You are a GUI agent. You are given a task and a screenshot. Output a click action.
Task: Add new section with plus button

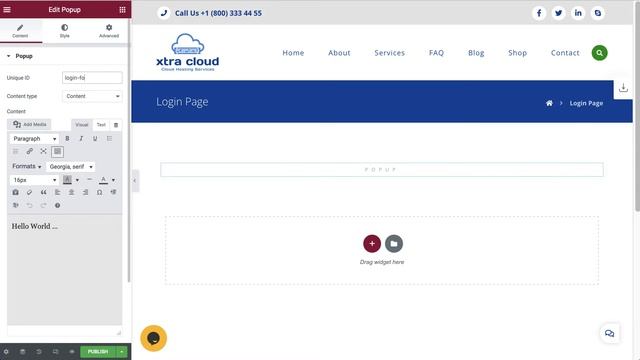click(372, 244)
